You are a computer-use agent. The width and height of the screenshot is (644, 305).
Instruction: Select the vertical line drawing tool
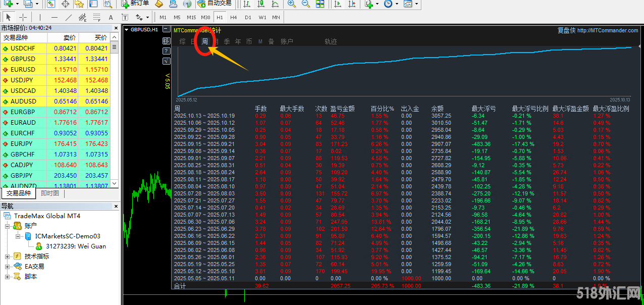pyautogui.click(x=40, y=17)
